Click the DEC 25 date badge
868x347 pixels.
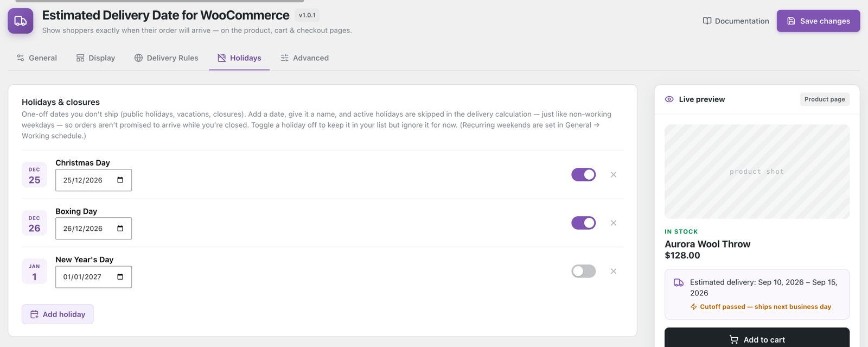tap(34, 175)
